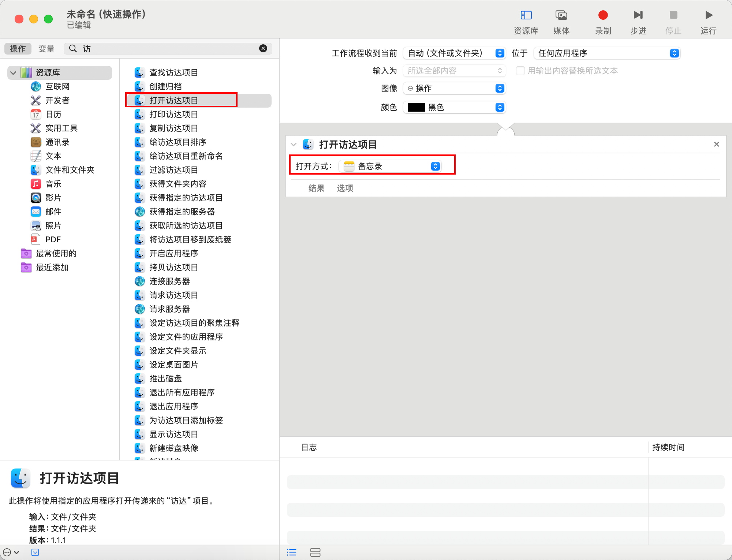This screenshot has height=560, width=732.
Task: Switch to the 变量 tab
Action: [x=46, y=48]
